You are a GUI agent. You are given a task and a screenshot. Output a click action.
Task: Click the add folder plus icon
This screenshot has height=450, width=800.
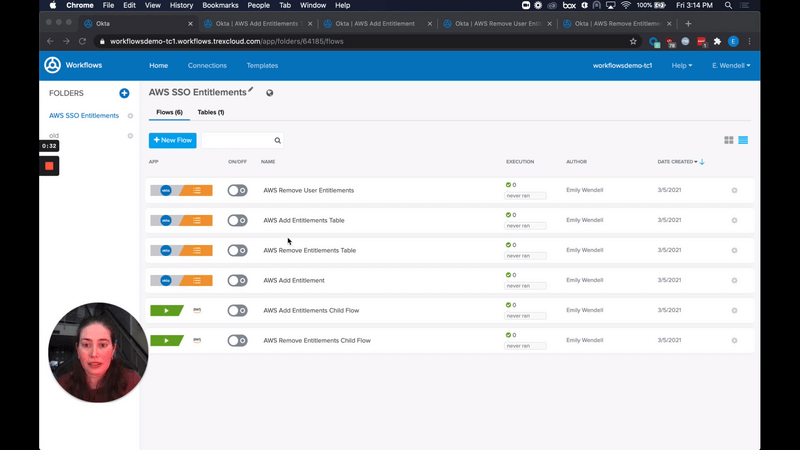click(x=124, y=93)
